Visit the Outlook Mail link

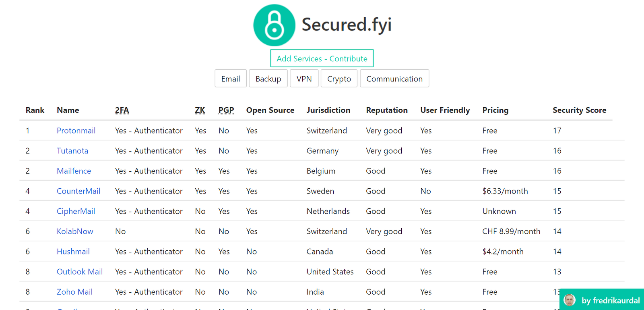click(80, 272)
